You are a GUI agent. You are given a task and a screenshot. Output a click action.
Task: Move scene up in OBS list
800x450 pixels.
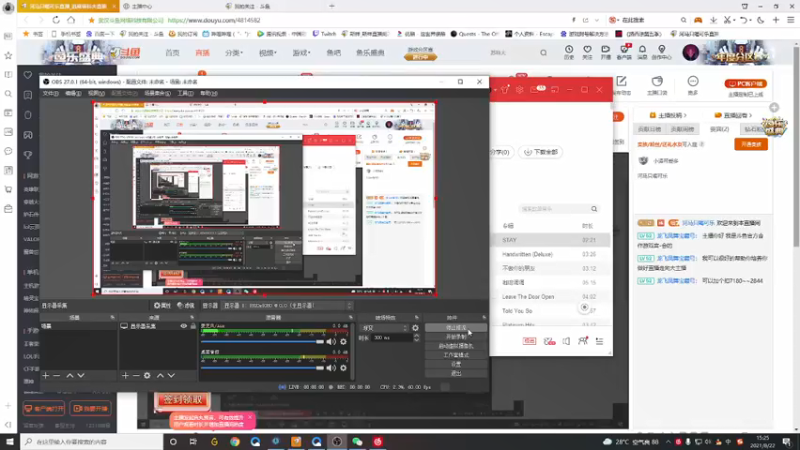coord(70,376)
